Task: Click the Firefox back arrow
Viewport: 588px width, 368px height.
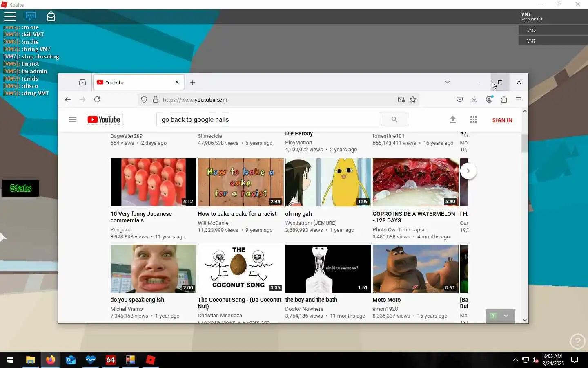Action: pos(68,99)
